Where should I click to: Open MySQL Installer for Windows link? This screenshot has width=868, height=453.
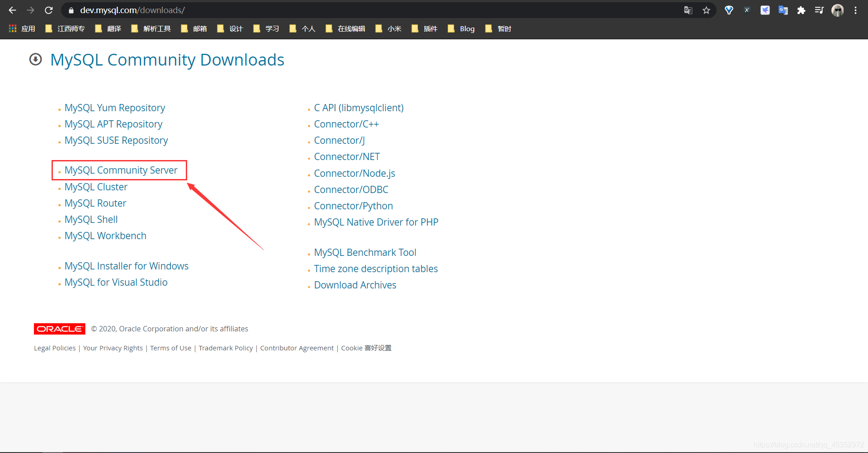(127, 266)
